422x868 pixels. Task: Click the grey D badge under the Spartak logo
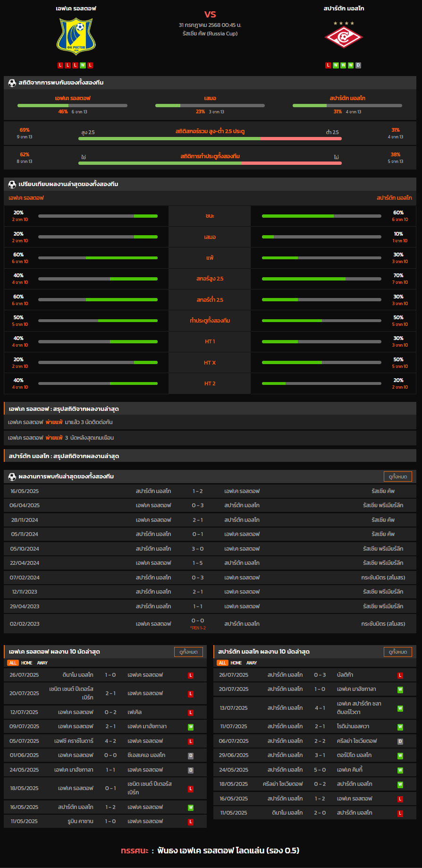point(358,65)
